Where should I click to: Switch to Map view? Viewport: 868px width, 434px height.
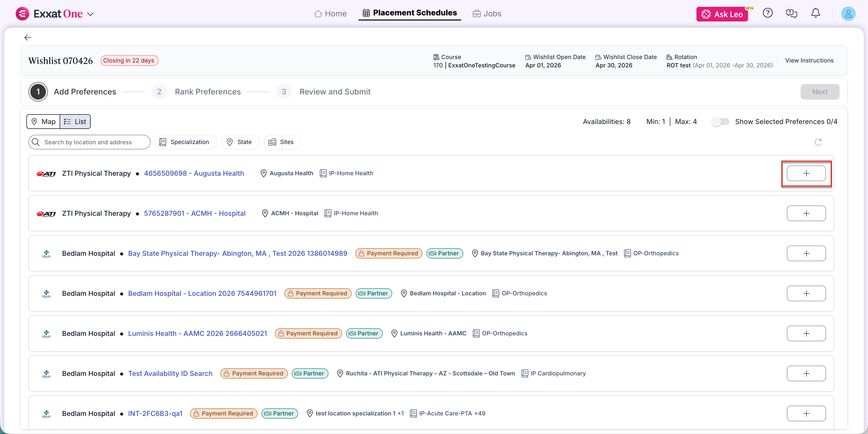[43, 122]
